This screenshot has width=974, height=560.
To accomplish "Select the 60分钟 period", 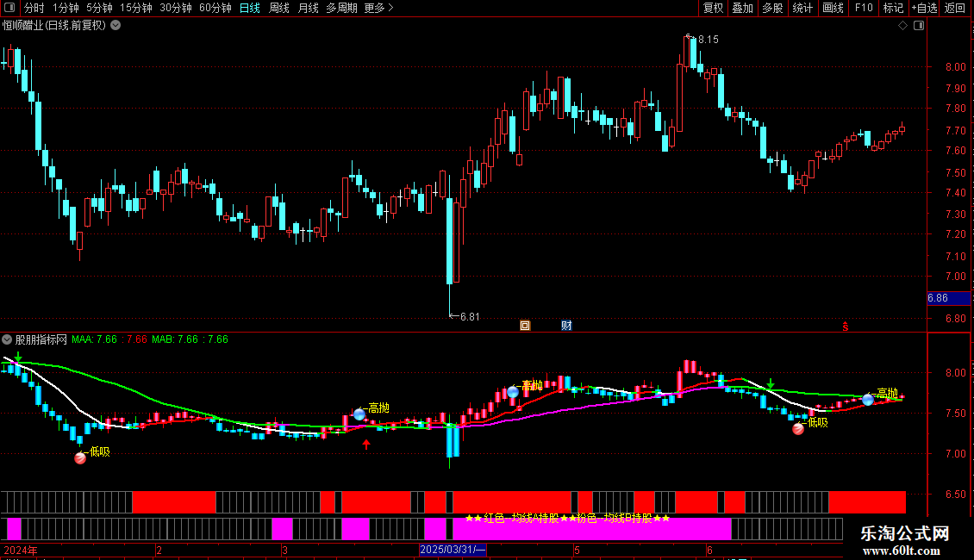I will point(215,8).
